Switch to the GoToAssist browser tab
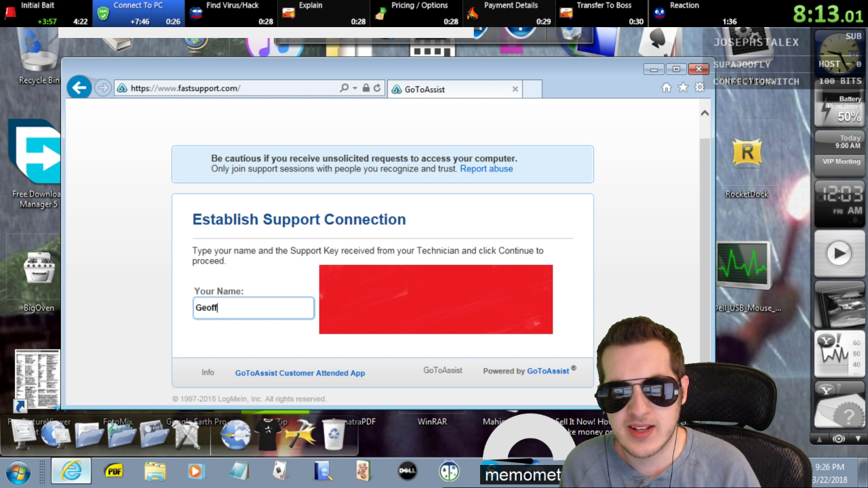Screen dimensions: 868x488 454,89
